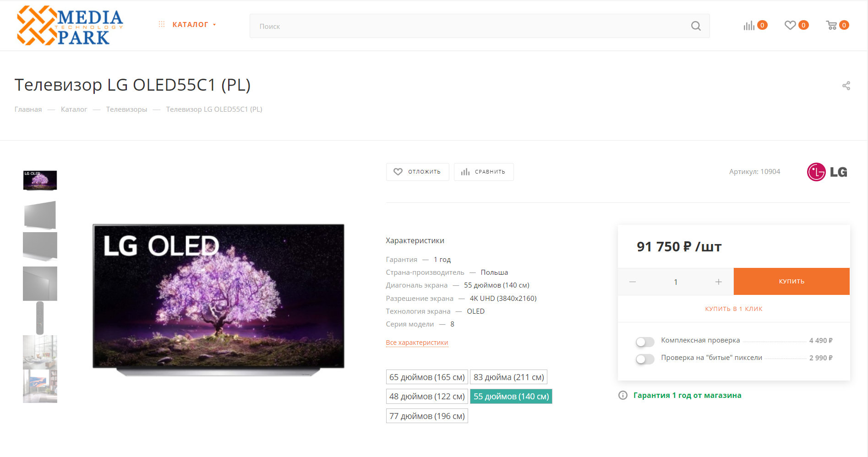The height and width of the screenshot is (457, 868).
Task: Select the 65 дюймов (165 см) size
Action: pyautogui.click(x=427, y=377)
